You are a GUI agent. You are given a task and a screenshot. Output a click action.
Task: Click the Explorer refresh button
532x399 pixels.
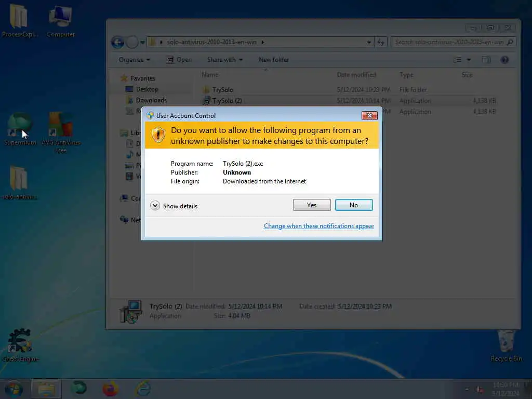click(381, 43)
